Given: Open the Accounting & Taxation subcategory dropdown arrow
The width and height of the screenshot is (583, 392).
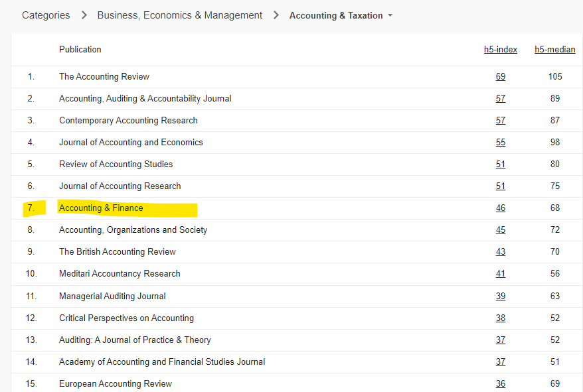Looking at the screenshot, I should (x=390, y=16).
